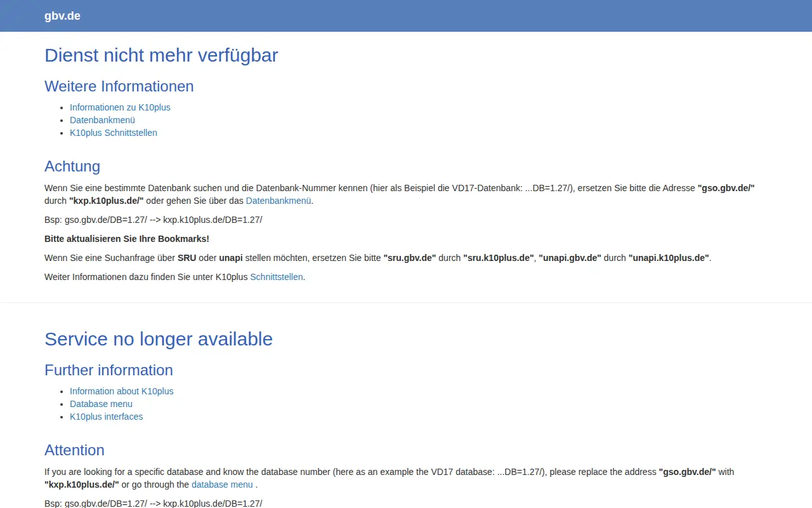Click the 'Further information' heading
The height and width of the screenshot is (508, 812).
[x=108, y=370]
